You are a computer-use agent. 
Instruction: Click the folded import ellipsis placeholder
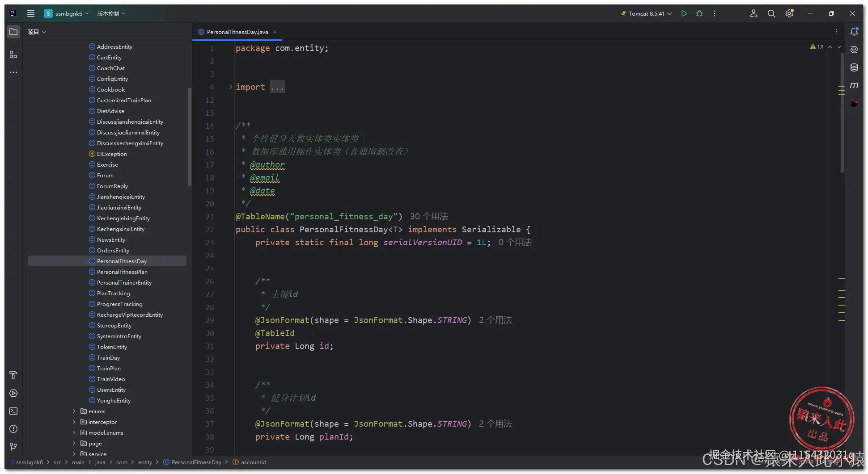click(277, 87)
